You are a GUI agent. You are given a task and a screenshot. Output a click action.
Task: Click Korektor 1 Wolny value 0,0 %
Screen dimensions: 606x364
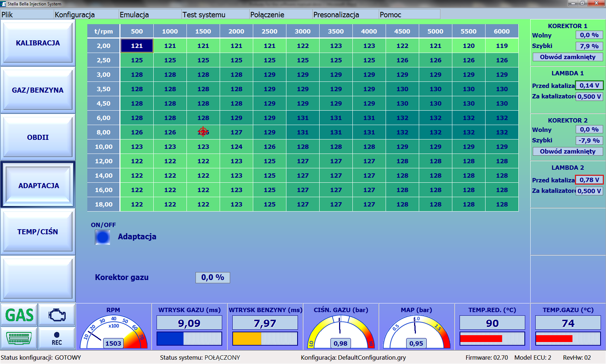(589, 35)
